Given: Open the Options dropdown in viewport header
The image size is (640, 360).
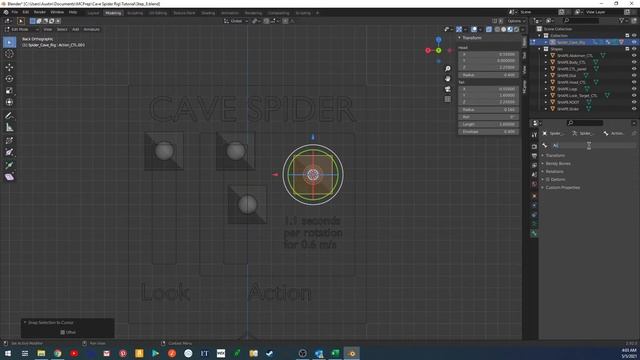Looking at the screenshot, I should pyautogui.click(x=516, y=21).
